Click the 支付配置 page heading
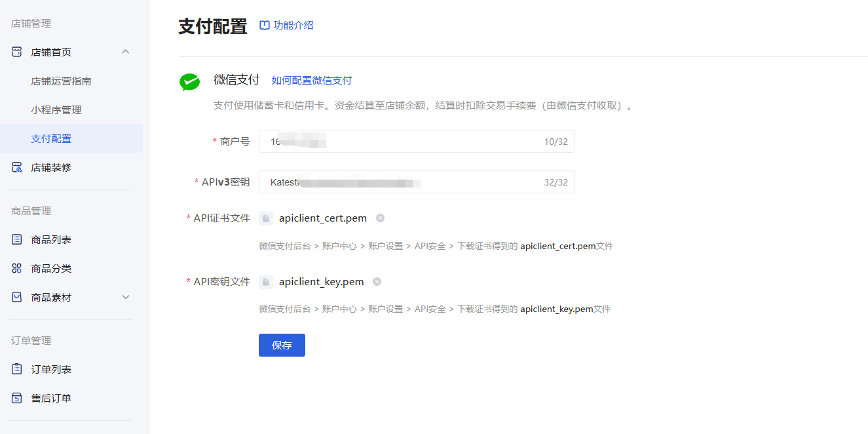 tap(213, 26)
